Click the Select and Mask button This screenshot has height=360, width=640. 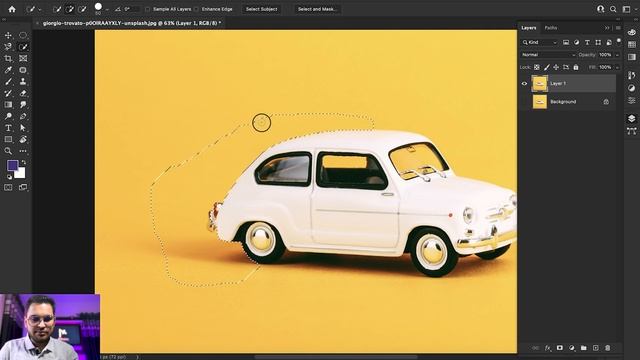pyautogui.click(x=317, y=9)
